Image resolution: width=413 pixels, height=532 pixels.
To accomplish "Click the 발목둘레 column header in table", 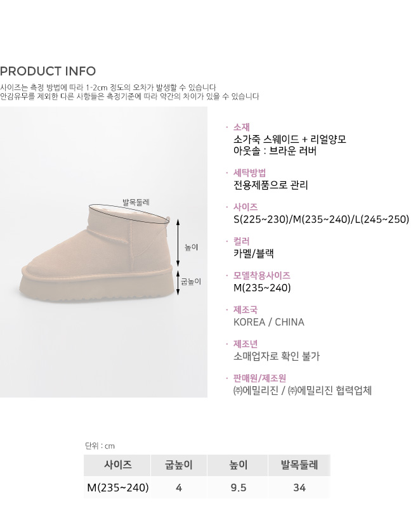I will [x=299, y=465].
